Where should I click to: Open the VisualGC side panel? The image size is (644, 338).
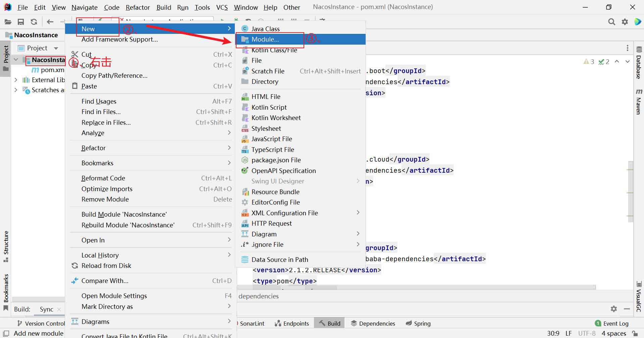639,297
